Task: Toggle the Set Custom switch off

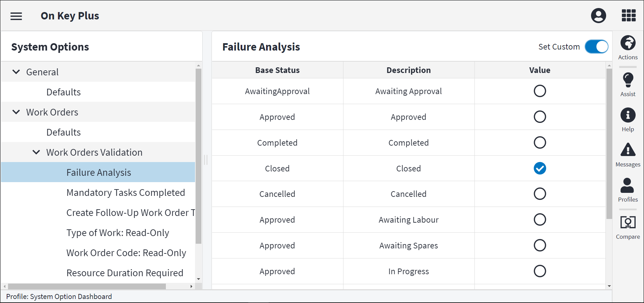Action: coord(596,47)
